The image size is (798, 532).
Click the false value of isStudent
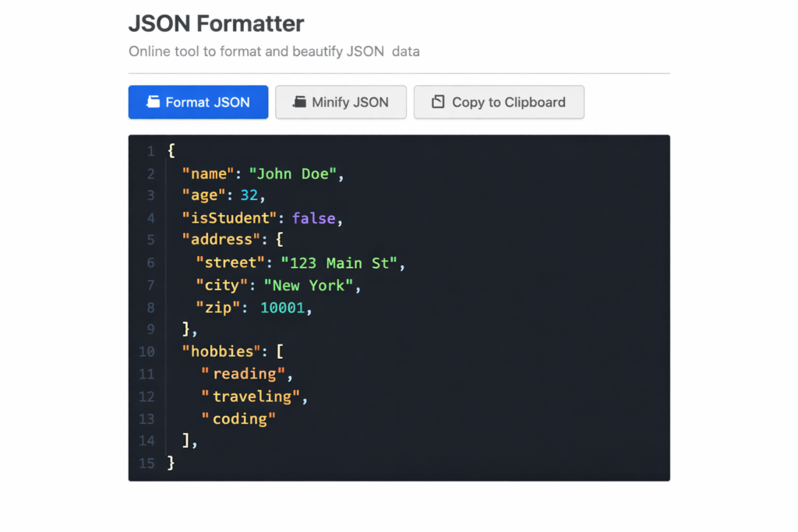click(x=313, y=218)
